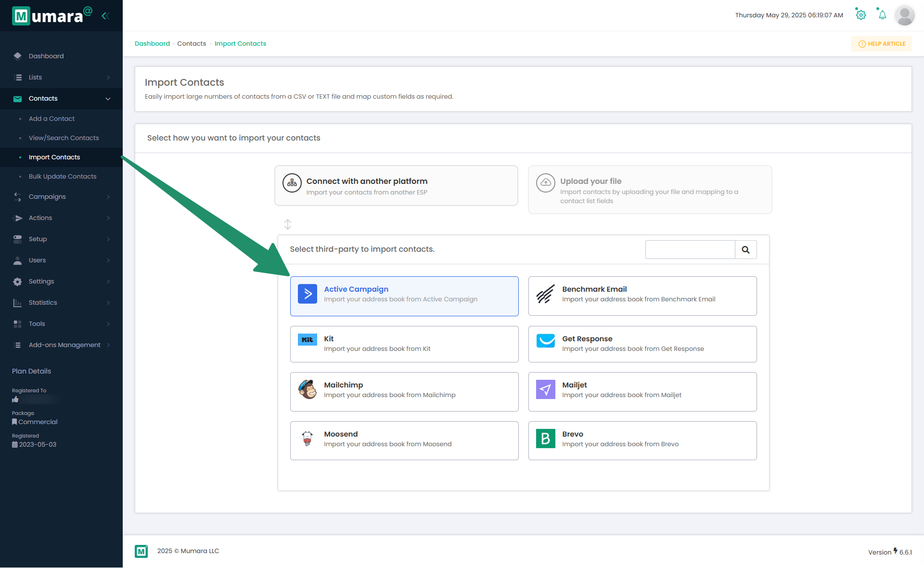
Task: Click the Users sidebar icon
Action: coord(18,260)
